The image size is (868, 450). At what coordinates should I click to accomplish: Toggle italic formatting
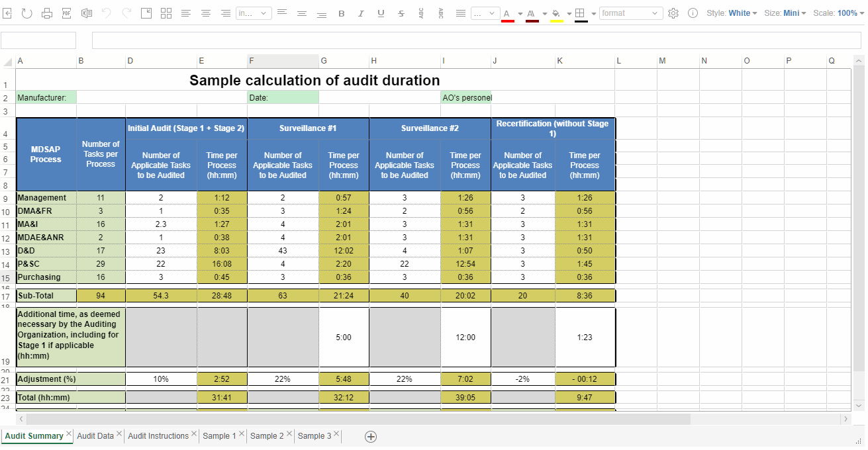tap(362, 13)
